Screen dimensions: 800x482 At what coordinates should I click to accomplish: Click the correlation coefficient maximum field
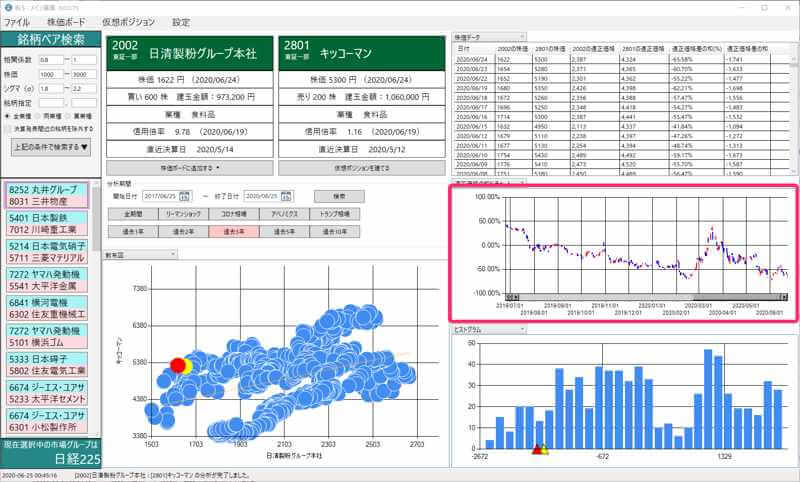[84, 60]
